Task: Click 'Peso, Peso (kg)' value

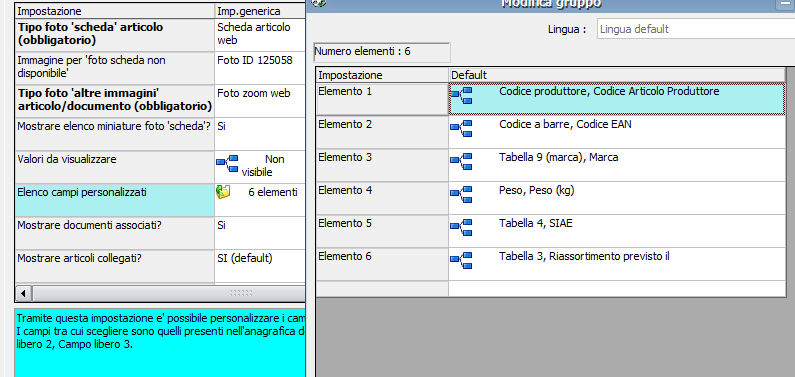Action: tap(536, 190)
